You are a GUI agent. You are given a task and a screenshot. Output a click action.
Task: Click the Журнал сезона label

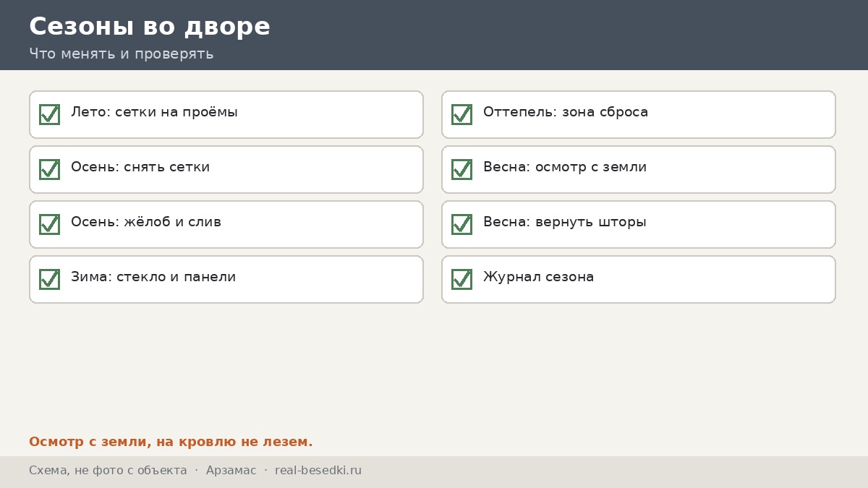[539, 277]
